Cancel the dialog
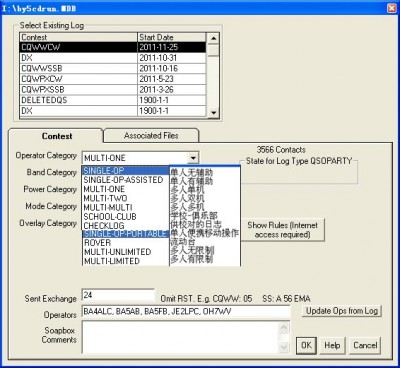Screen dimensions: 400x368 [x=365, y=345]
